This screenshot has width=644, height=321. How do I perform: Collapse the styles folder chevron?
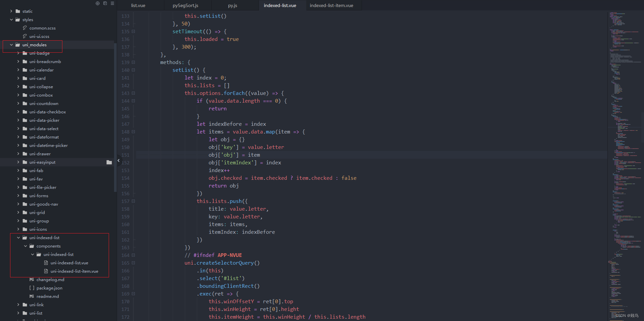11,20
